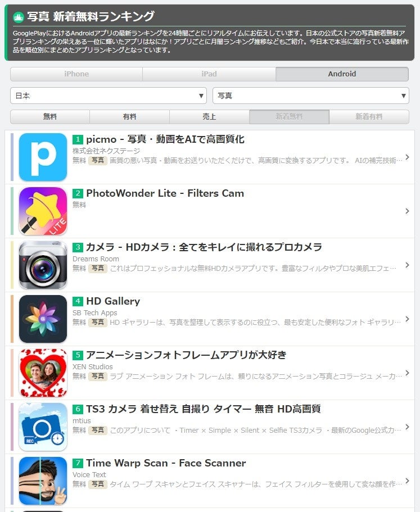This screenshot has height=512, width=420.
Task: Select the 有料 ranking tab
Action: pos(130,116)
